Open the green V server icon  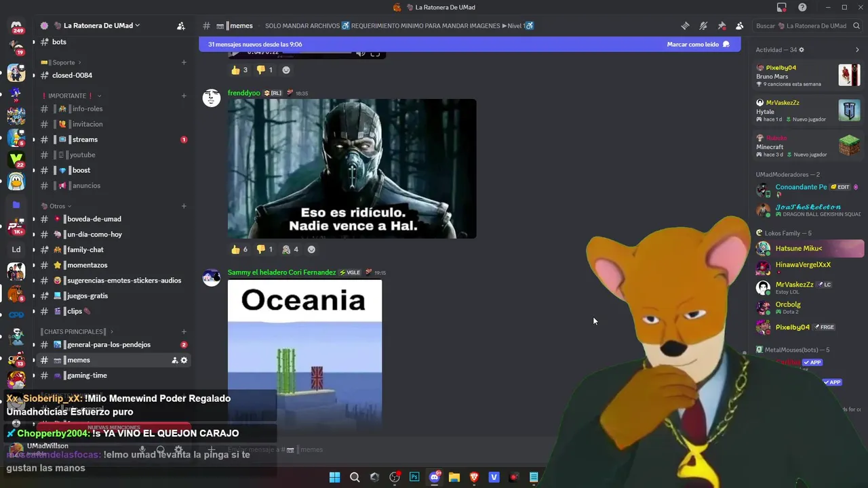(x=16, y=159)
